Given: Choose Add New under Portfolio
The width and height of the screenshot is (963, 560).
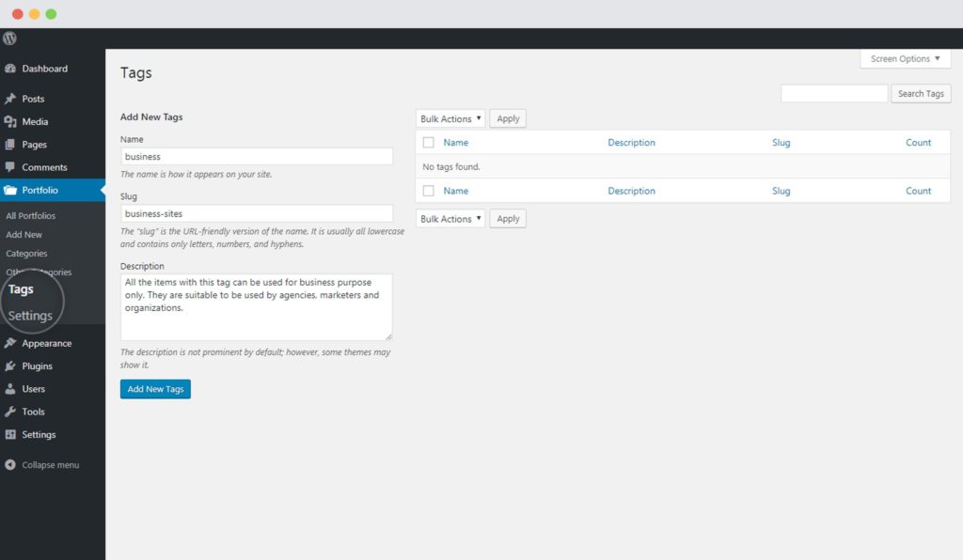Looking at the screenshot, I should coord(24,234).
